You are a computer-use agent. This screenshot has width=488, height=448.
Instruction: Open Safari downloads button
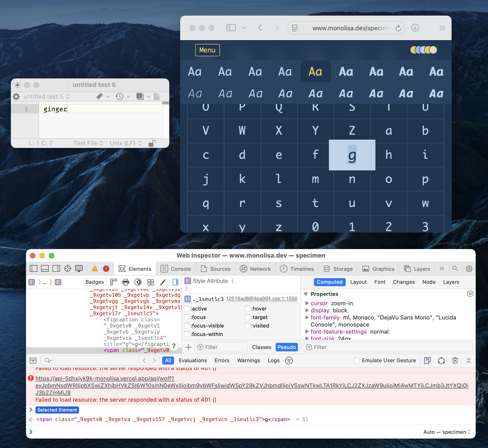click(415, 28)
